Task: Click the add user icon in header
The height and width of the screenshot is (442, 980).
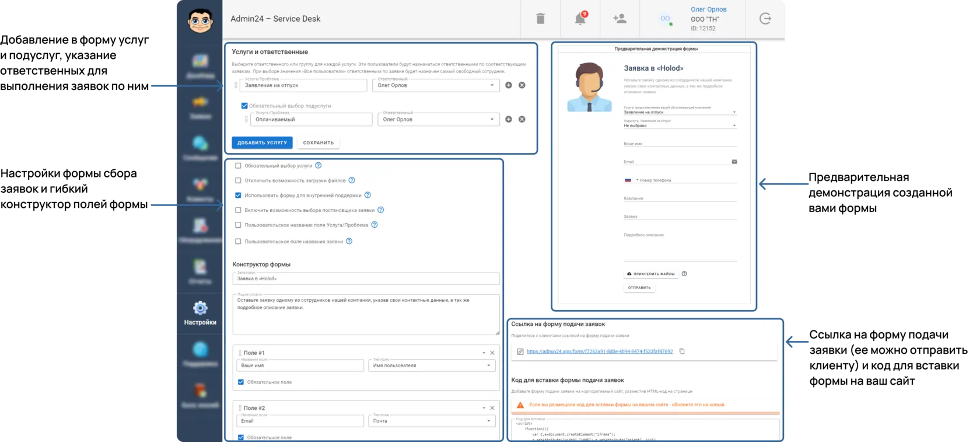Action: pos(619,19)
